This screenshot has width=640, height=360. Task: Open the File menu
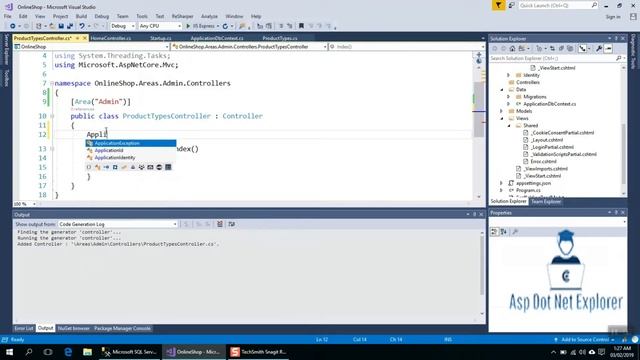pos(8,16)
